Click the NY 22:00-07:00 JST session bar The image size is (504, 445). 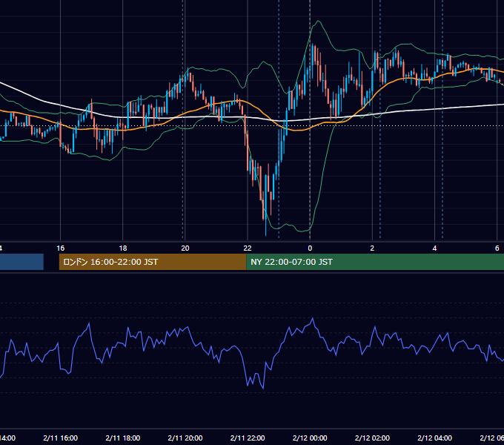[x=375, y=262]
